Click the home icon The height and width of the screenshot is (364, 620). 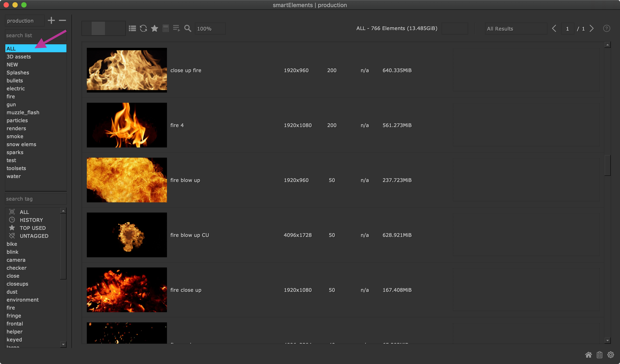588,355
